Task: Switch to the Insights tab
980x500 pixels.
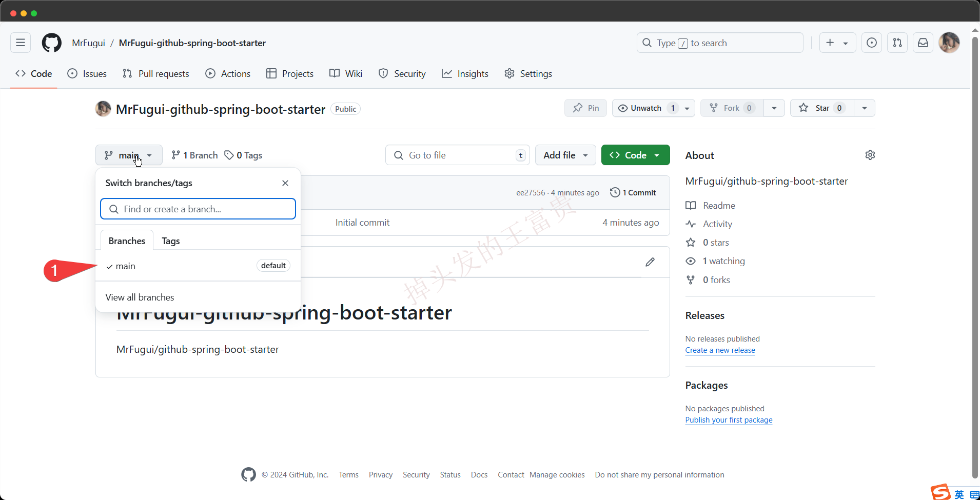Action: tap(465, 74)
